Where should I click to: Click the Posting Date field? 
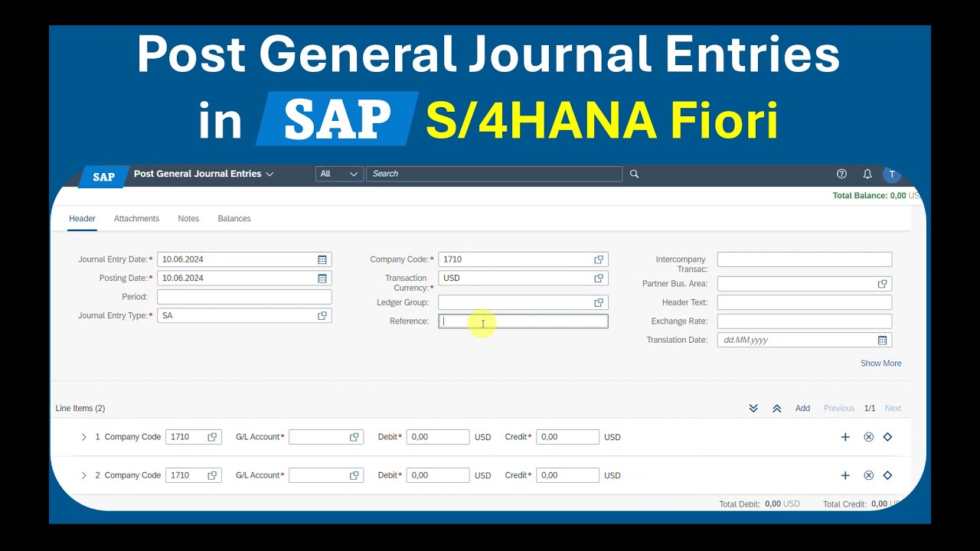pos(244,279)
